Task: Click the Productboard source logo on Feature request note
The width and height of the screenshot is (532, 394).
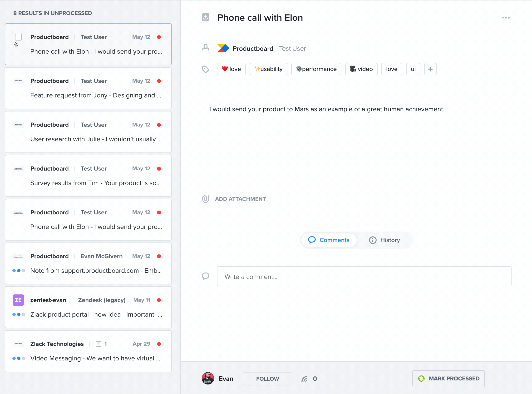Action: [x=18, y=81]
